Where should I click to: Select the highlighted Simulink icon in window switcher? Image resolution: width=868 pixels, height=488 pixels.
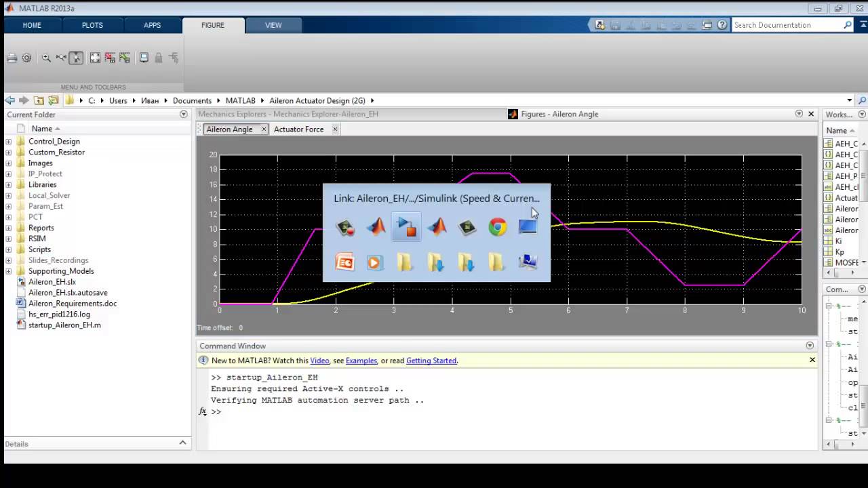(x=406, y=226)
